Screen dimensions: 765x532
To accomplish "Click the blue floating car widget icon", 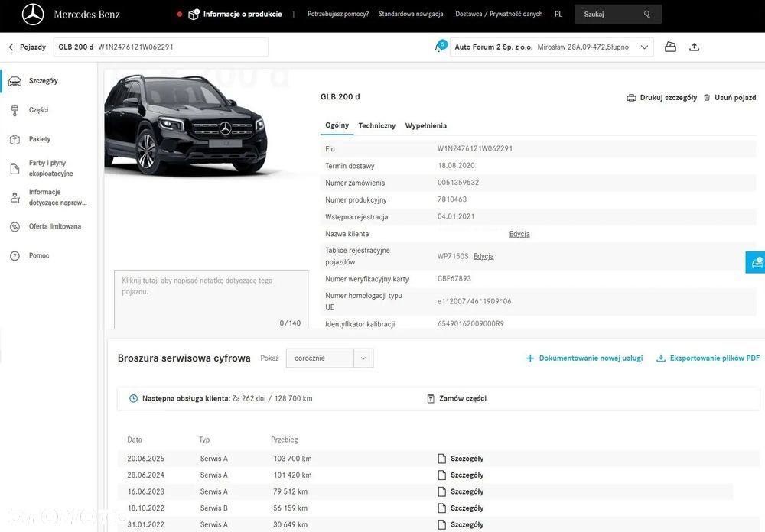I will pyautogui.click(x=757, y=262).
